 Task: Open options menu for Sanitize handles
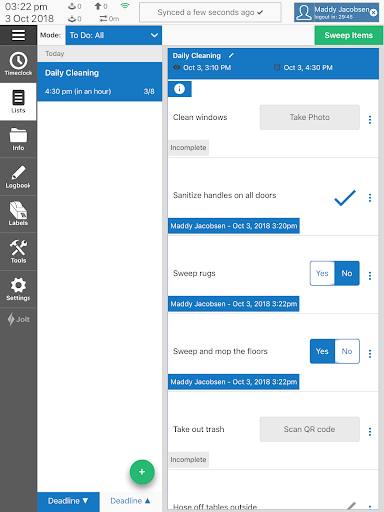[x=370, y=198]
